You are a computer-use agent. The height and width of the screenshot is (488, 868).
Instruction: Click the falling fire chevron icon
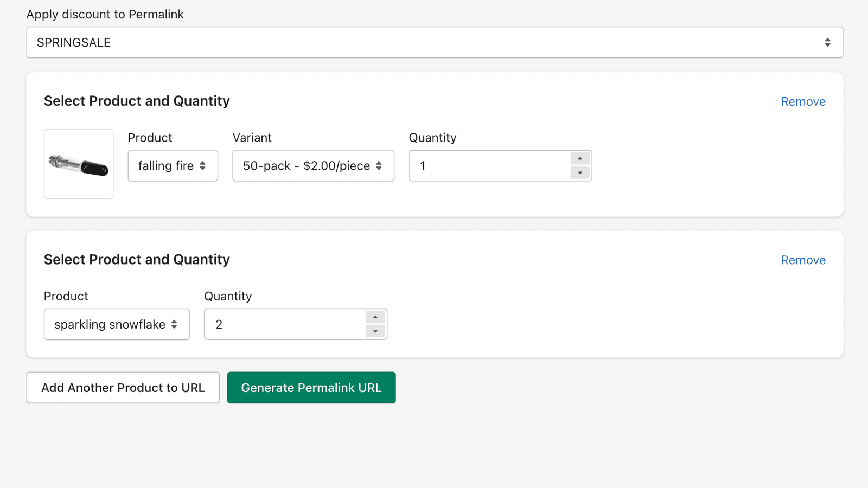[203, 165]
